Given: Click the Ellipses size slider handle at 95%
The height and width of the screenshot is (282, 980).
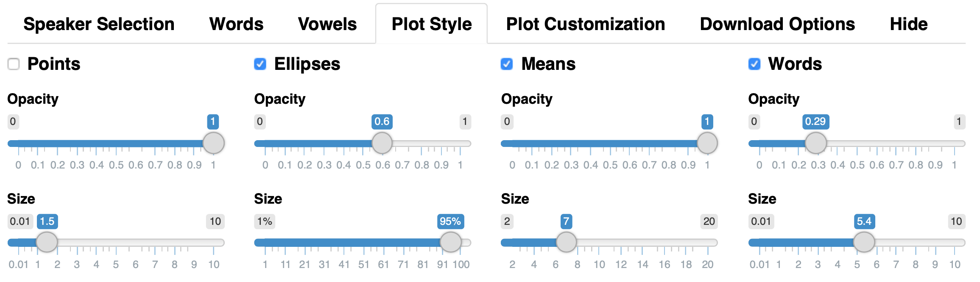Looking at the screenshot, I should click(450, 242).
